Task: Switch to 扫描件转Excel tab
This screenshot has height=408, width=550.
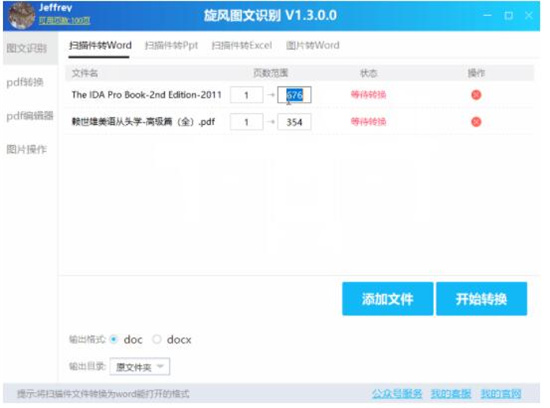Action: pyautogui.click(x=242, y=45)
